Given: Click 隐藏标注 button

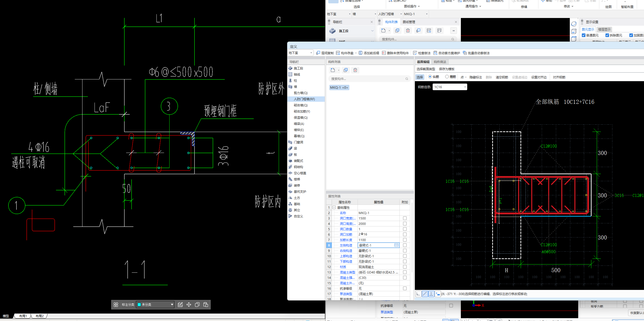Looking at the screenshot, I should click(476, 77).
